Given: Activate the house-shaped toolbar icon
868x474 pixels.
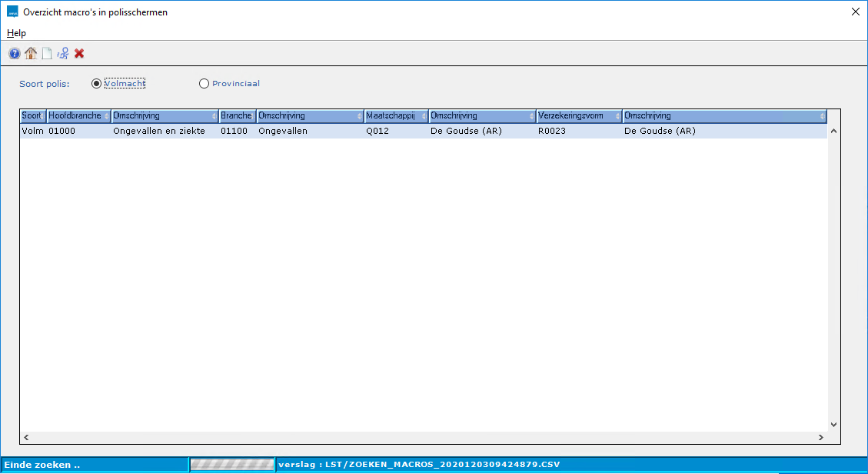Looking at the screenshot, I should [31, 53].
